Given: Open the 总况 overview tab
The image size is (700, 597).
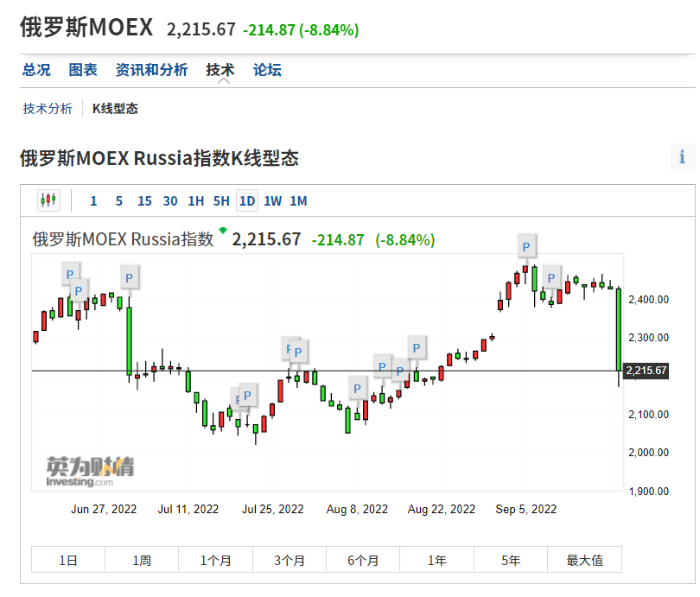Looking at the screenshot, I should coord(36,70).
